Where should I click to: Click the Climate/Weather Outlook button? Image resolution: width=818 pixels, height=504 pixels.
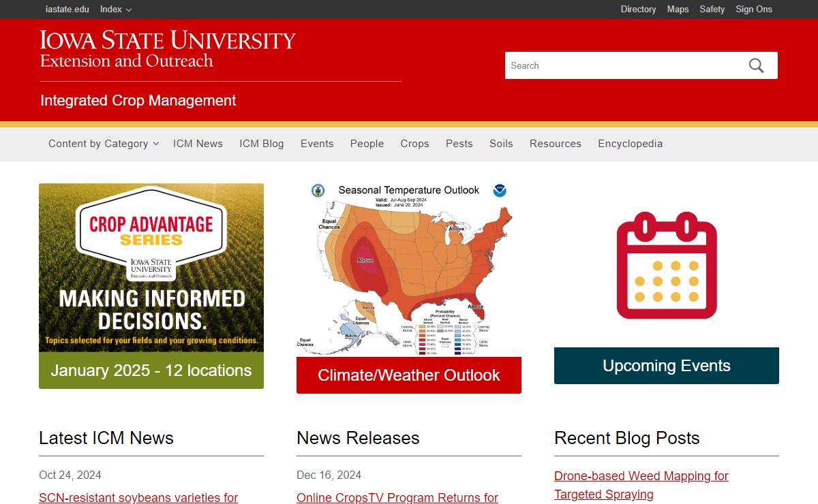pos(409,375)
